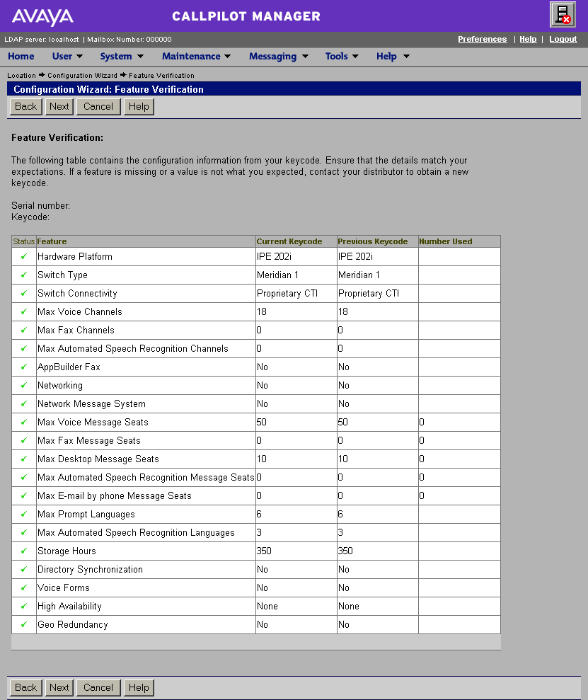
Task: Click green checkmark for AppBuilder Fax row
Action: [23, 367]
